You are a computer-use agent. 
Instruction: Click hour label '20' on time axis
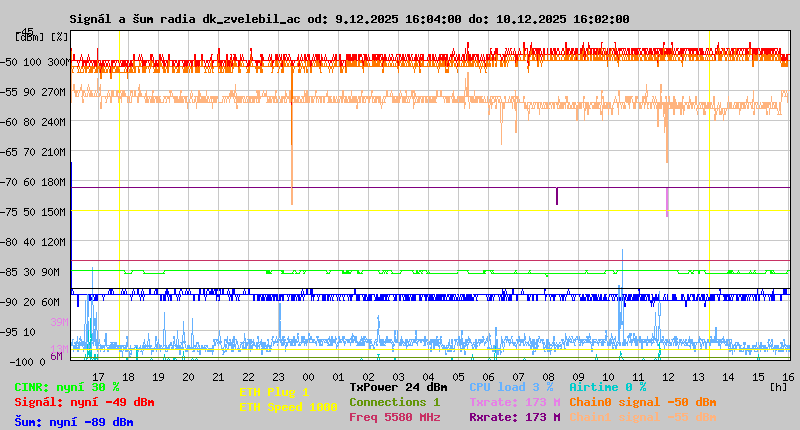189,377
